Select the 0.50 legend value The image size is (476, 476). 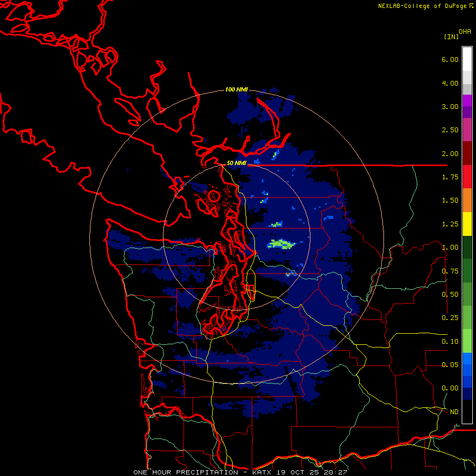[x=450, y=295]
